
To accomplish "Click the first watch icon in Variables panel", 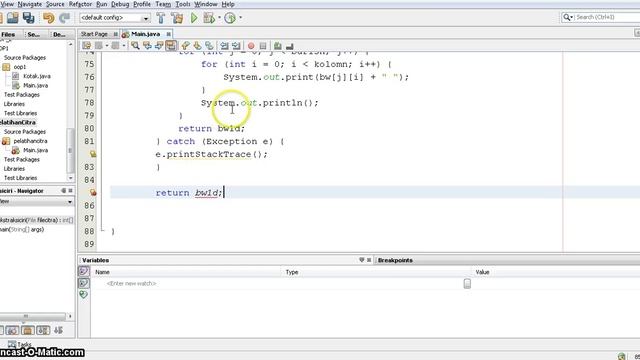I will [84, 271].
